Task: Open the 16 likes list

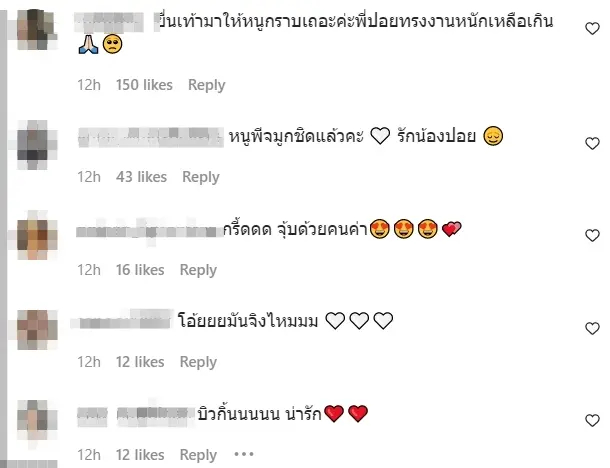Action: coord(140,270)
